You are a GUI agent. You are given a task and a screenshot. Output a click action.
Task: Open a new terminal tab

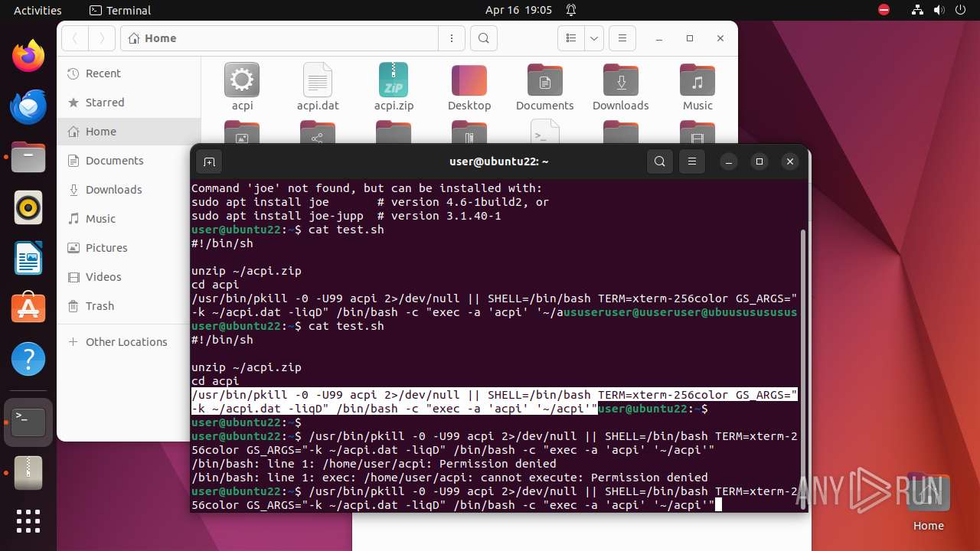[209, 161]
